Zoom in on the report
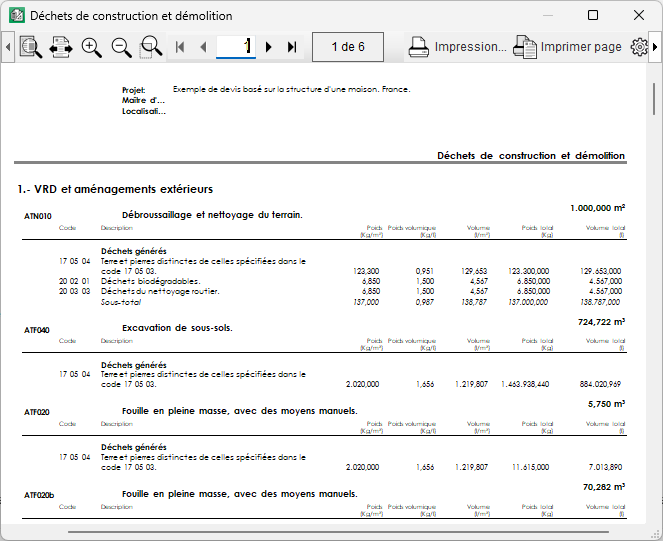This screenshot has height=541, width=663. pyautogui.click(x=91, y=47)
